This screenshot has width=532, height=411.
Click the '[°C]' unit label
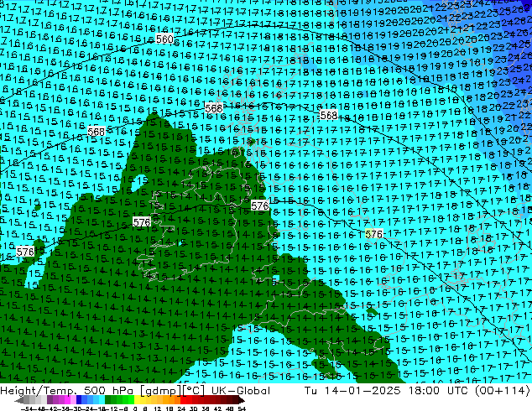point(194,391)
